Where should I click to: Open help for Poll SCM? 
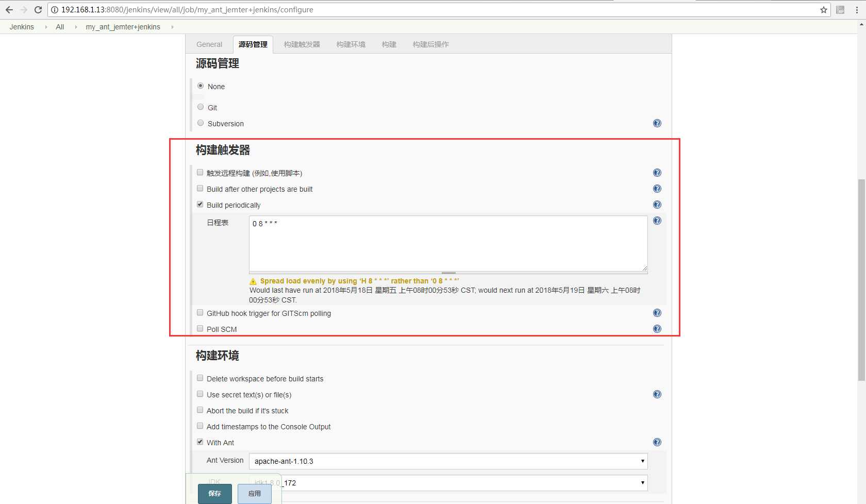tap(657, 329)
